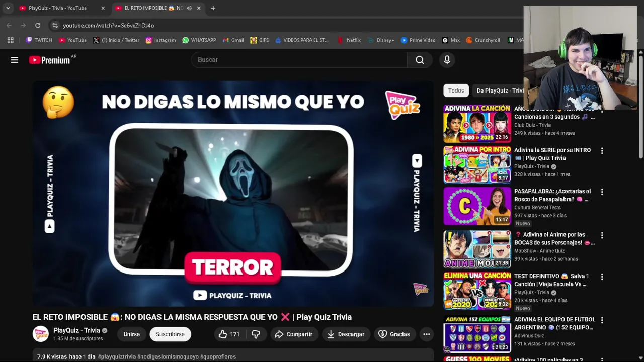Reload the page with browser refresh icon

click(x=38, y=25)
